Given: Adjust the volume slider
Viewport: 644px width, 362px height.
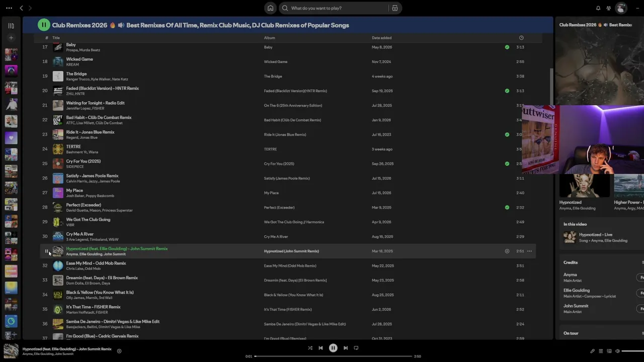Looking at the screenshot, I should tap(633, 351).
